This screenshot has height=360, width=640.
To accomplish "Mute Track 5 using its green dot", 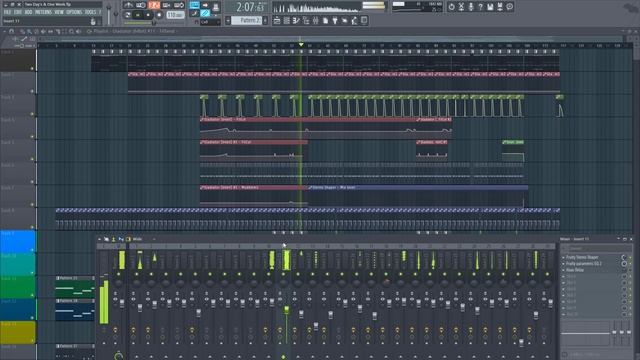I will click(32, 159).
